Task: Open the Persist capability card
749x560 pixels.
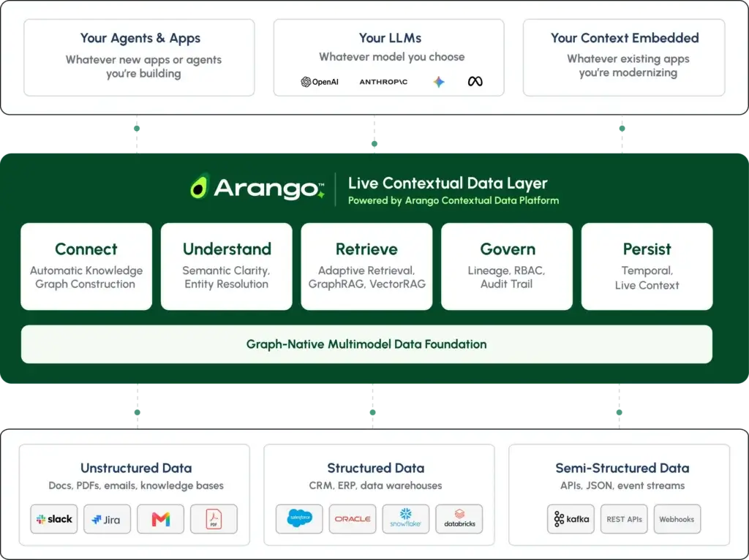Action: coord(647,266)
